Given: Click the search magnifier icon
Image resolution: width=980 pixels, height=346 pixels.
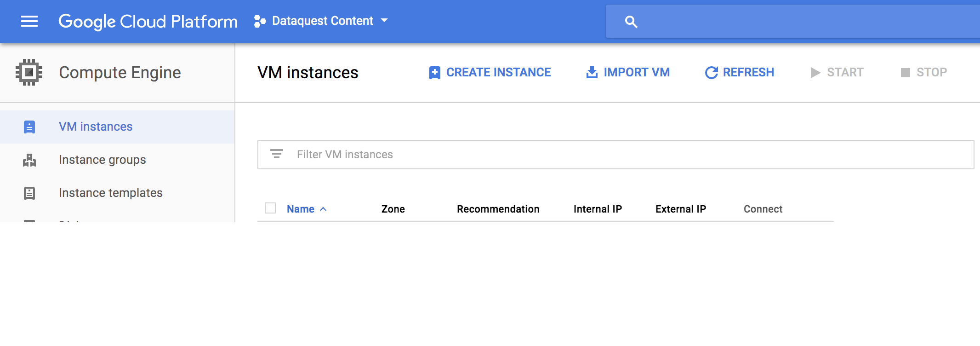Looking at the screenshot, I should pos(631,22).
